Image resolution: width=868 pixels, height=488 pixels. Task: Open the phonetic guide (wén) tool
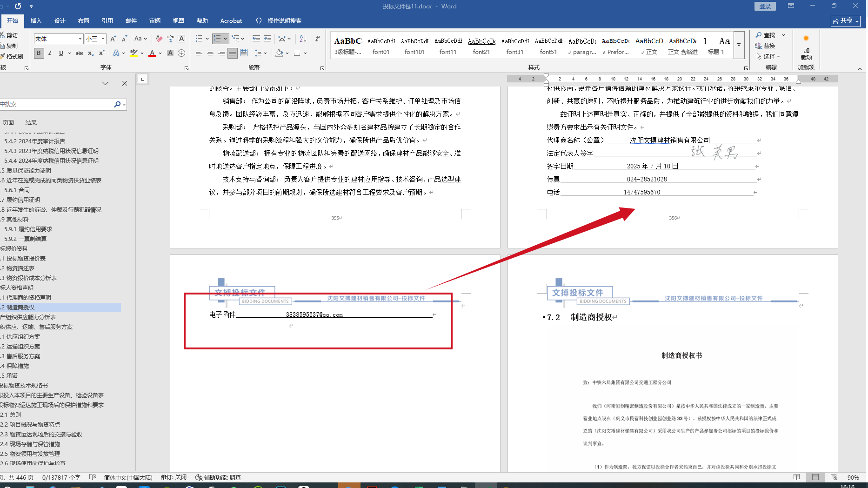pyautogui.click(x=170, y=39)
